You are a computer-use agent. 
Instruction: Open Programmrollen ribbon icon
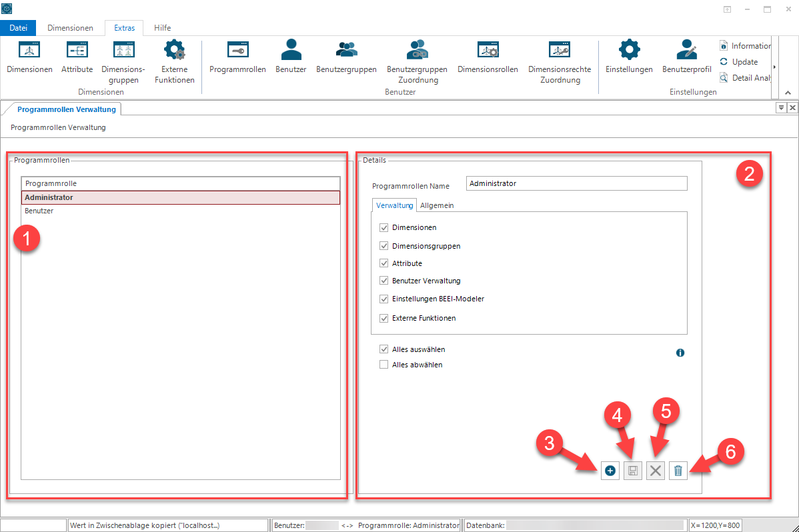pos(237,57)
